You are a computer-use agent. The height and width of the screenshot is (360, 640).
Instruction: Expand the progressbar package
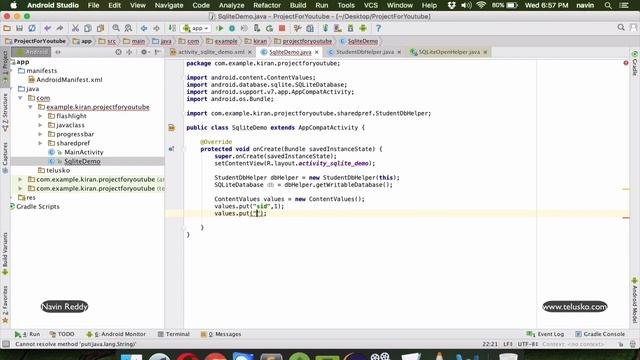coord(40,134)
